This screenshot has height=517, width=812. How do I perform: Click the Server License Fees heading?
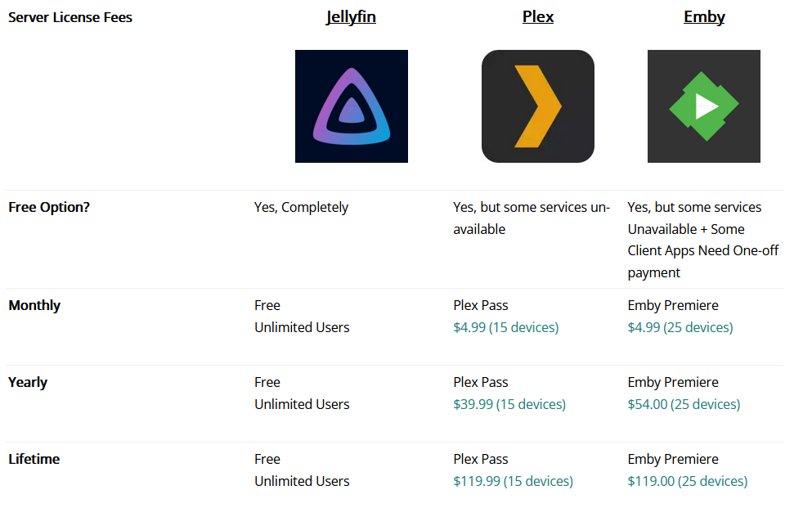(x=70, y=17)
